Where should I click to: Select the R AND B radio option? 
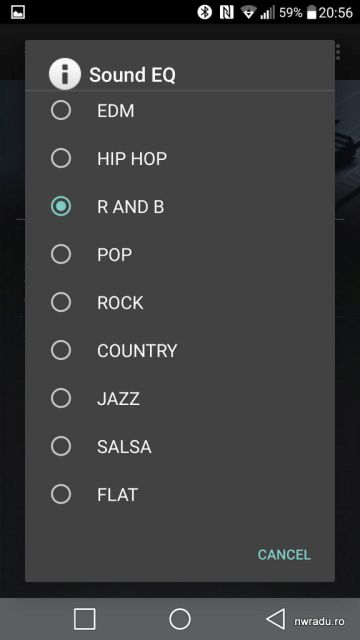click(61, 206)
